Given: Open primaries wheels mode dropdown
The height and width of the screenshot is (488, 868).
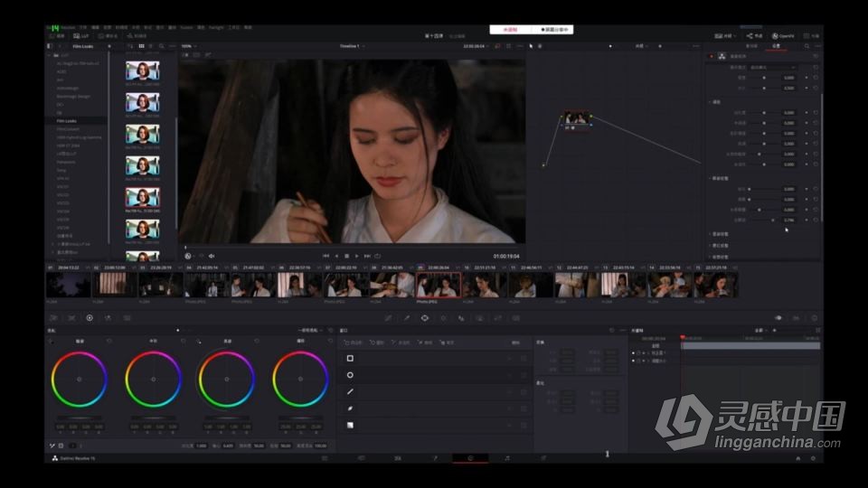Looking at the screenshot, I should click(x=309, y=331).
